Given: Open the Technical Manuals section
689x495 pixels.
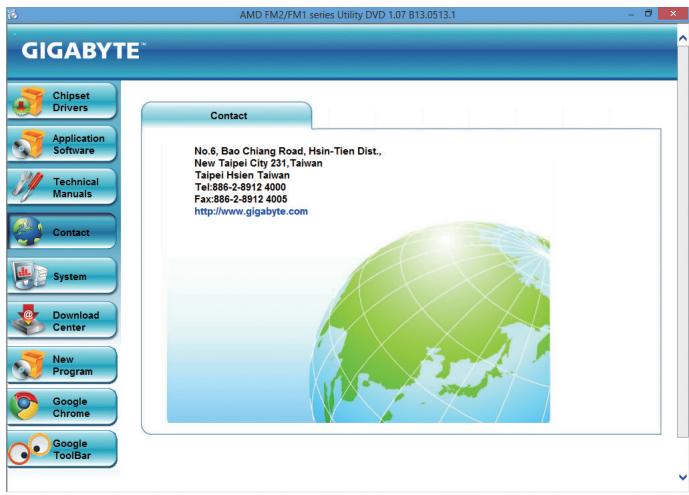Looking at the screenshot, I should click(62, 188).
